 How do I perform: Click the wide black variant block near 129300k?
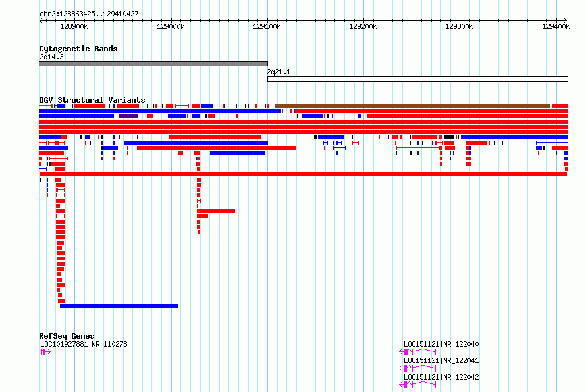coord(449,137)
